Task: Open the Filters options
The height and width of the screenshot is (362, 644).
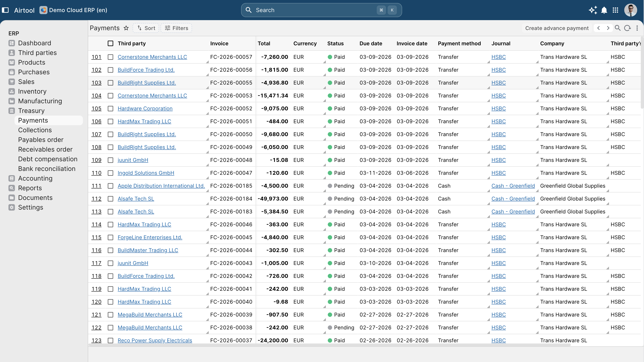Action: (x=176, y=28)
